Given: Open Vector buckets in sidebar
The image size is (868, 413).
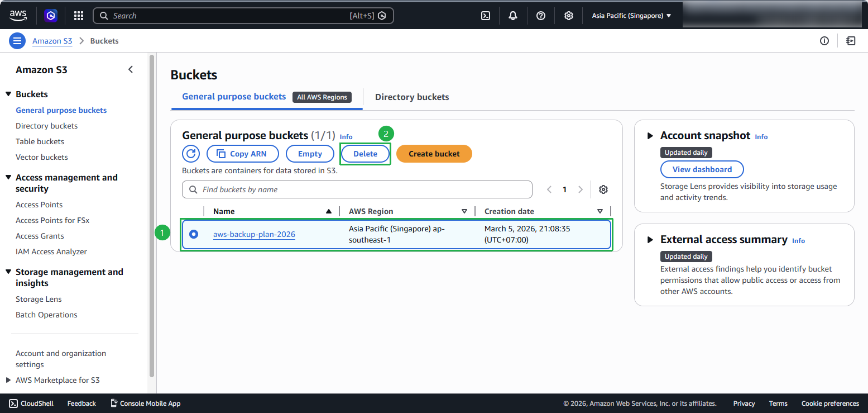Looking at the screenshot, I should click(42, 157).
